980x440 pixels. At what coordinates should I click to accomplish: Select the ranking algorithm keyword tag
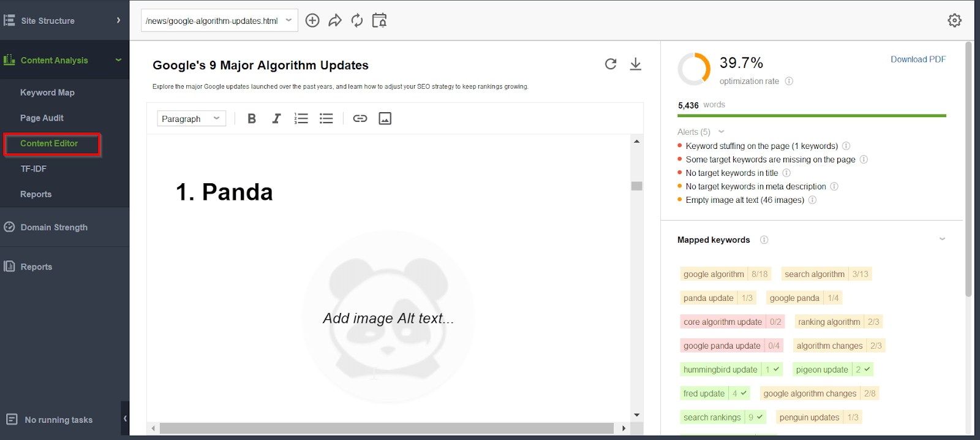tap(839, 322)
